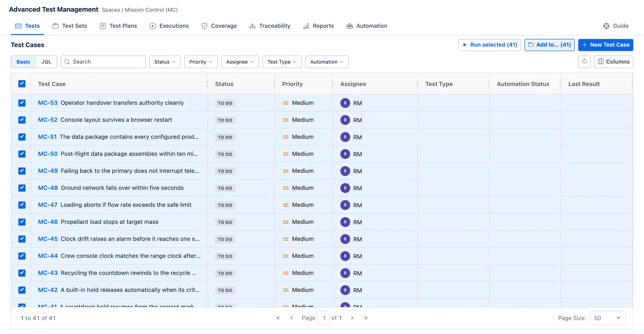Screen dimensions: 644x334
Task: Click RM avatar in MC-46 row
Action: [x=345, y=222]
